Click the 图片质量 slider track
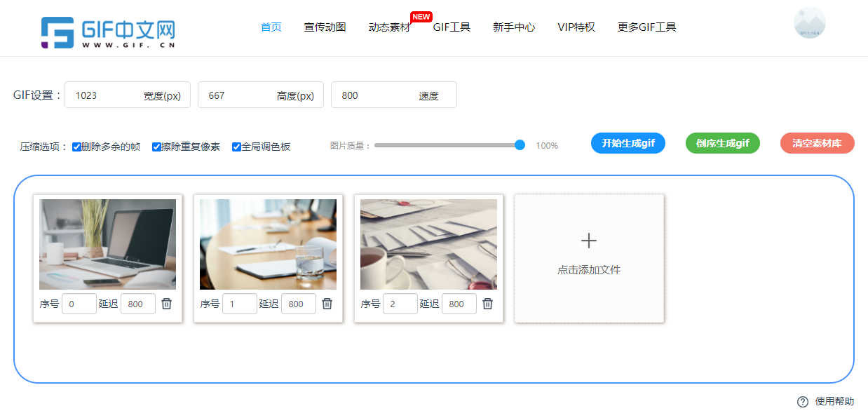The height and width of the screenshot is (418, 868). [x=447, y=145]
